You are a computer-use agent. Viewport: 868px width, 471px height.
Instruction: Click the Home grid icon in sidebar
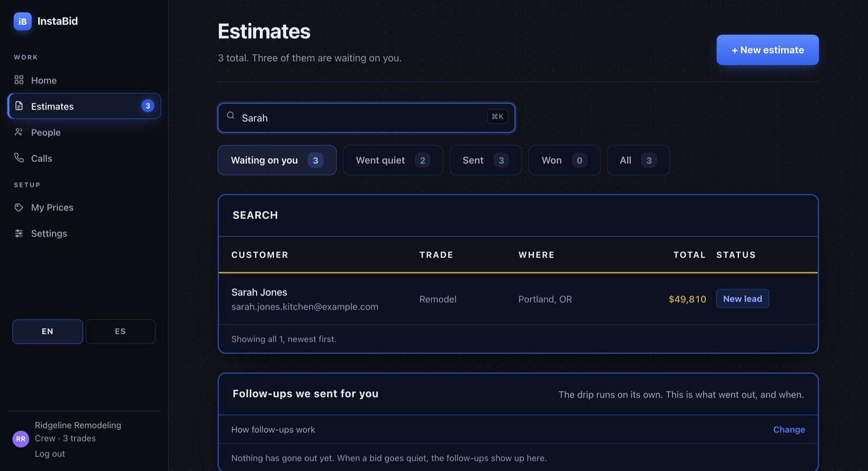(19, 80)
